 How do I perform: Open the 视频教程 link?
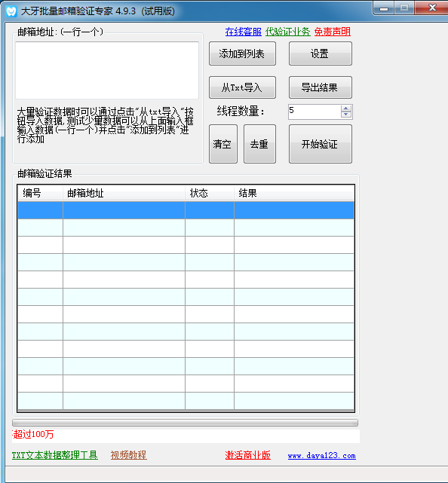(128, 455)
